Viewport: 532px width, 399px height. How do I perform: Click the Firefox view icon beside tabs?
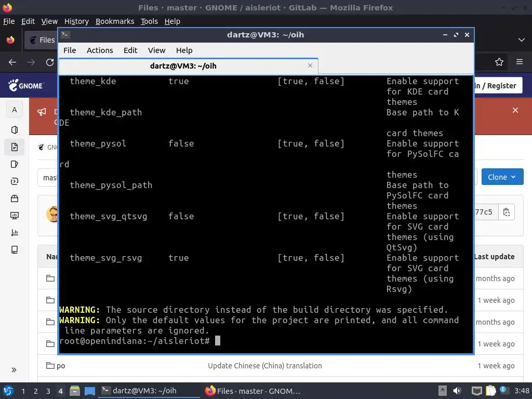point(10,39)
